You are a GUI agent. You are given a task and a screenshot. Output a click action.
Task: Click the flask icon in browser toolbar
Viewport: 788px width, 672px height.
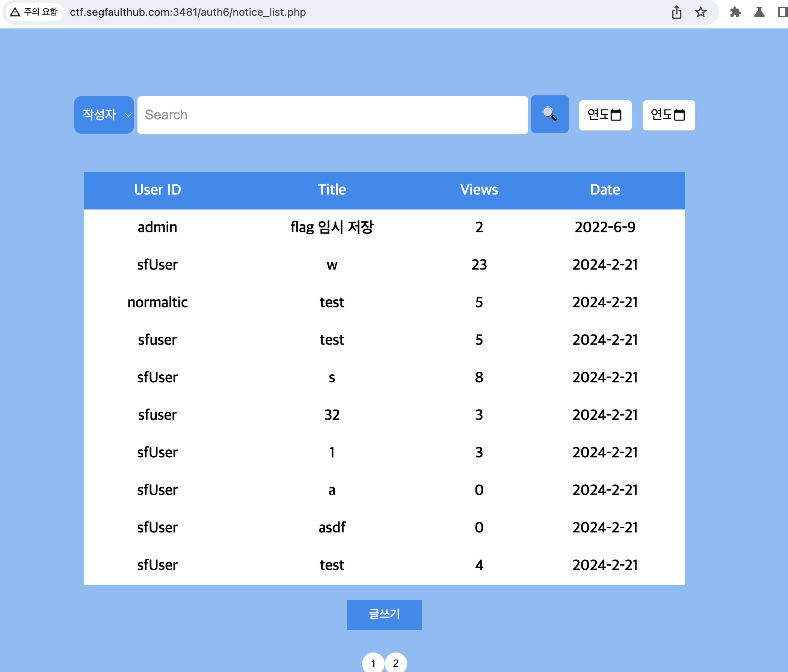(759, 12)
